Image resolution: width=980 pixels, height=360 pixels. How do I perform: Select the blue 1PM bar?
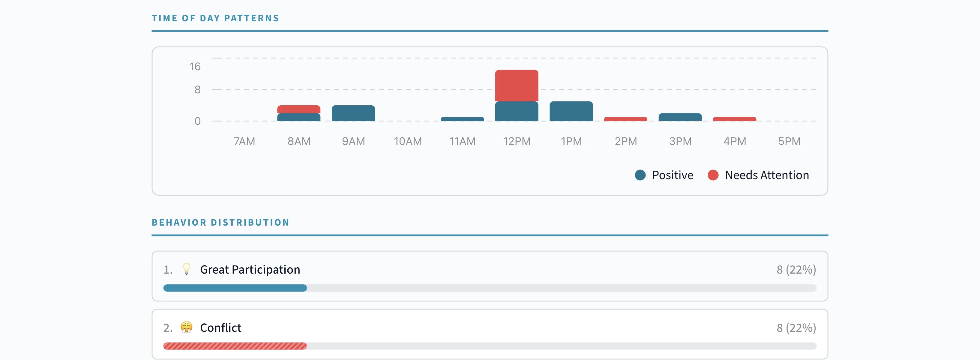point(571,111)
